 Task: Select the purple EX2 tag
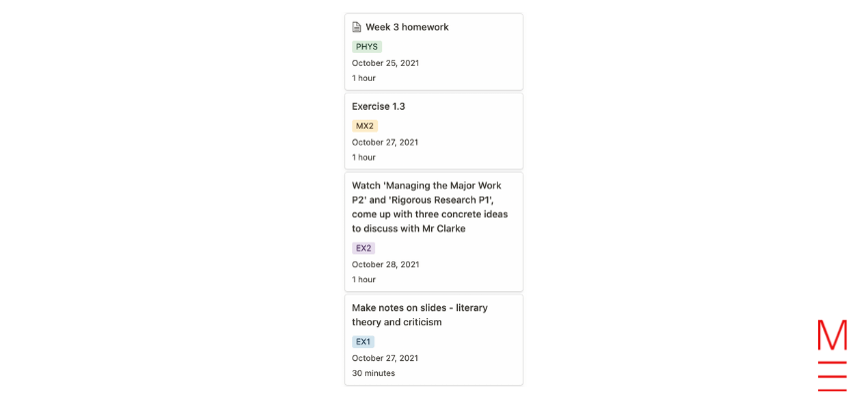point(364,248)
